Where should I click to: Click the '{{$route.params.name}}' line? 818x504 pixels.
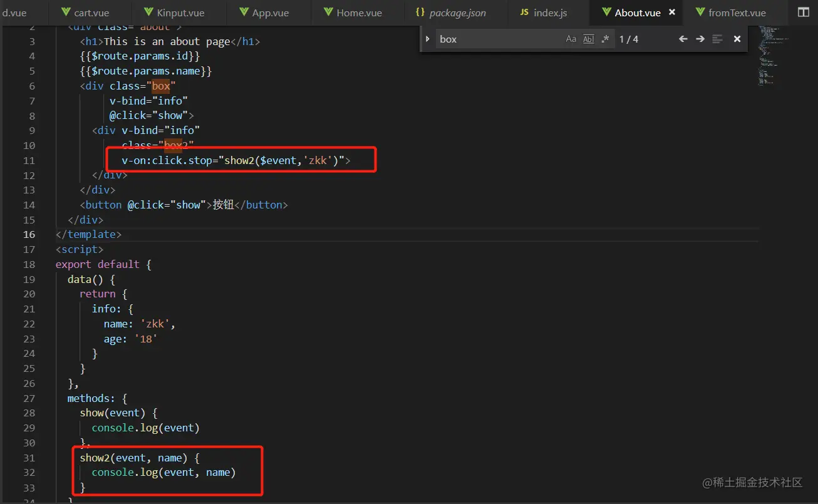[146, 71]
